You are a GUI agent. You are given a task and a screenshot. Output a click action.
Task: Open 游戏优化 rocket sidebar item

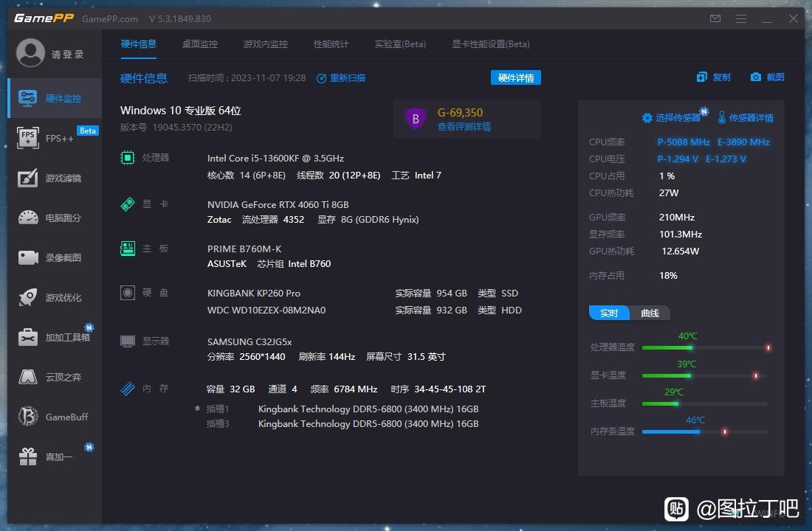[55, 297]
